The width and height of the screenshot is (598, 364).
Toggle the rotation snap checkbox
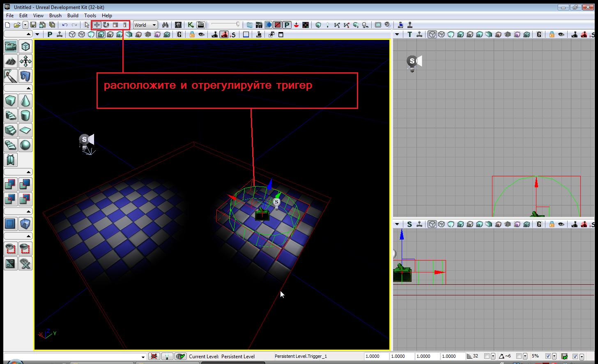[519, 356]
